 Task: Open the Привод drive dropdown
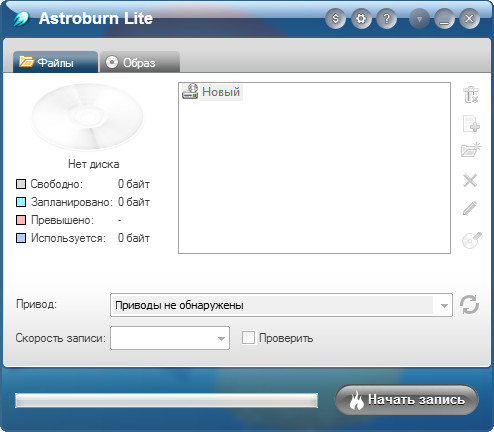[x=281, y=305]
